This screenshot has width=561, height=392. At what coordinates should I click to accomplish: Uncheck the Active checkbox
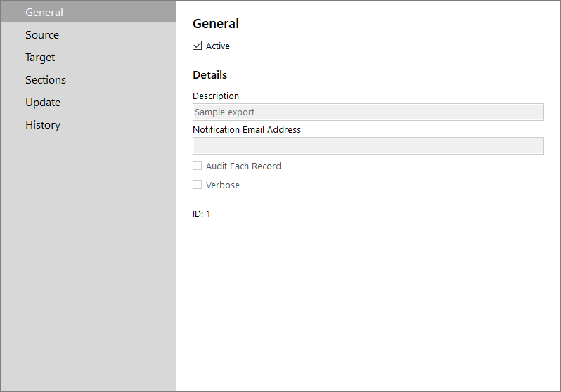[197, 46]
